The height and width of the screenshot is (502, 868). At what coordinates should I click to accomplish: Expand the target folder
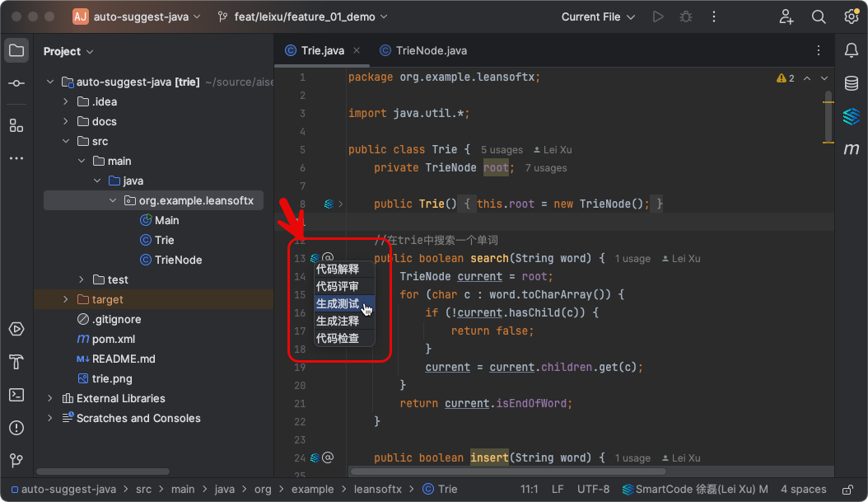65,299
